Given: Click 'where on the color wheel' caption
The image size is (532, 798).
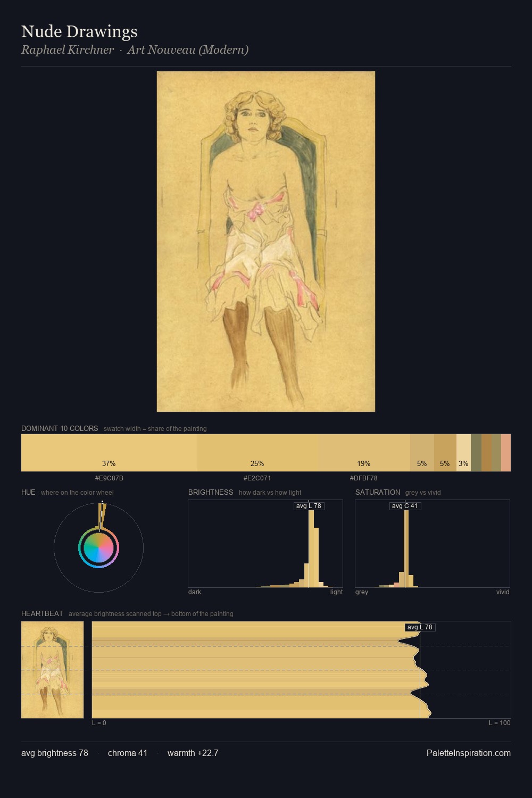Looking at the screenshot, I should 77,493.
